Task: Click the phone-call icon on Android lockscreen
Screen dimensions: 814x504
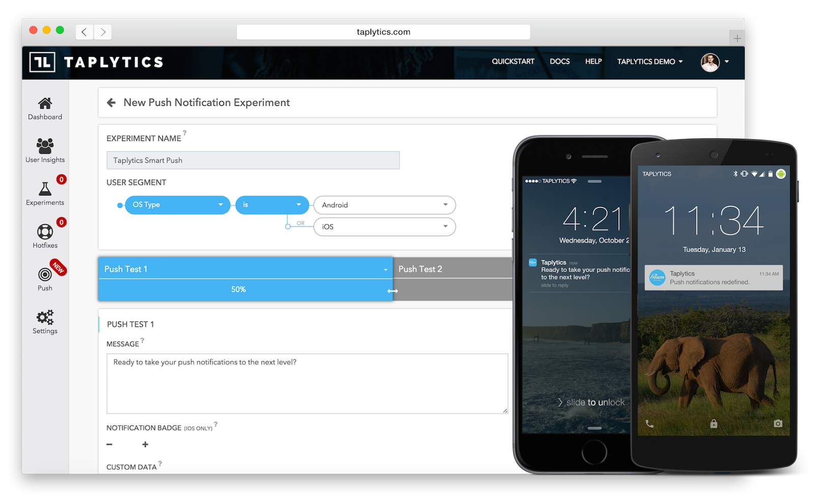Action: click(x=650, y=424)
